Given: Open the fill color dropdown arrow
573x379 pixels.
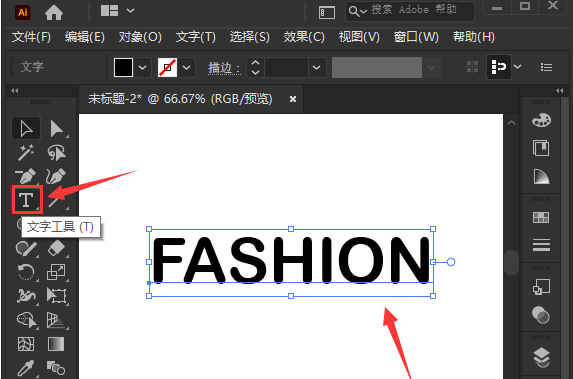Looking at the screenshot, I should tap(143, 68).
